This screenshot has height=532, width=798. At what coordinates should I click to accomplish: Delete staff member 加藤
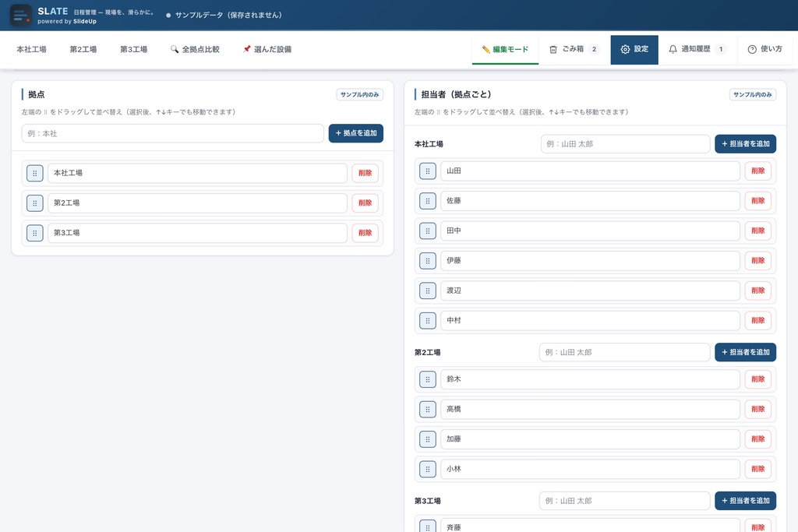click(757, 439)
